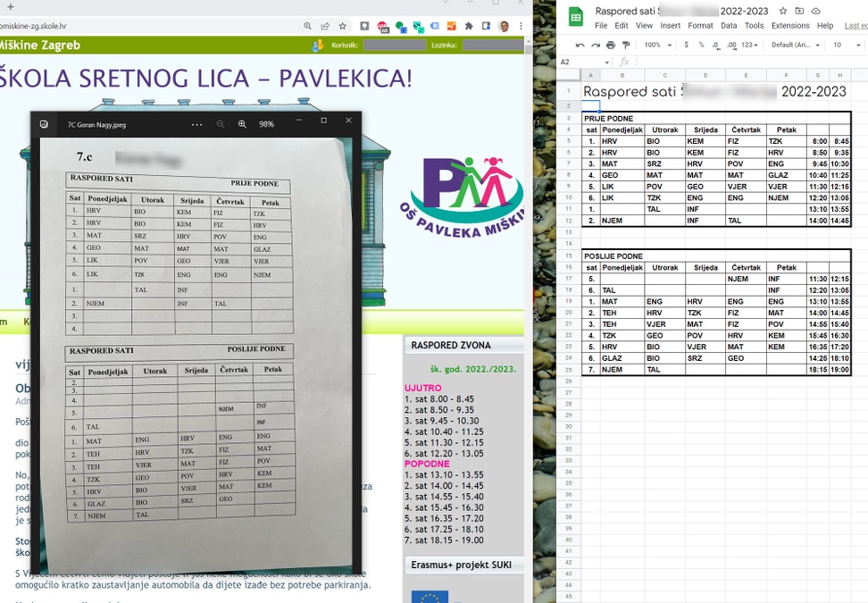Viewport: 868px width, 603px height.
Task: Expand the Default font dropdown
Action: [x=795, y=45]
